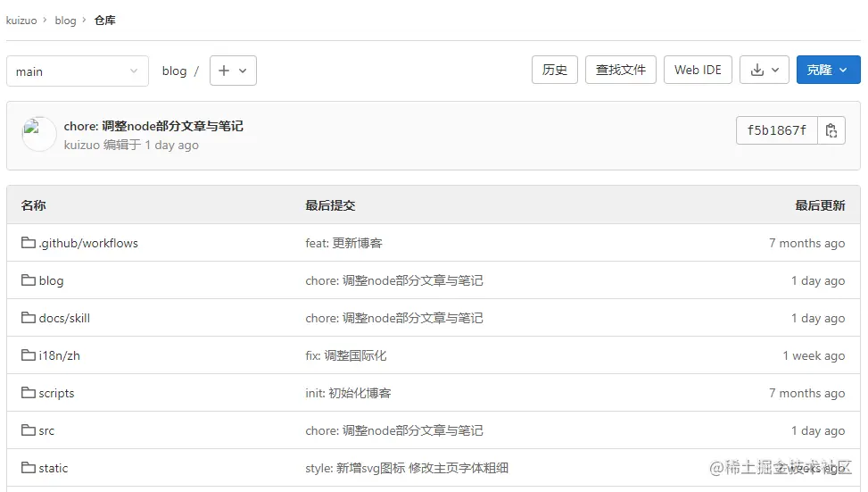Click the src folder icon
This screenshot has height=492, width=868.
click(29, 430)
